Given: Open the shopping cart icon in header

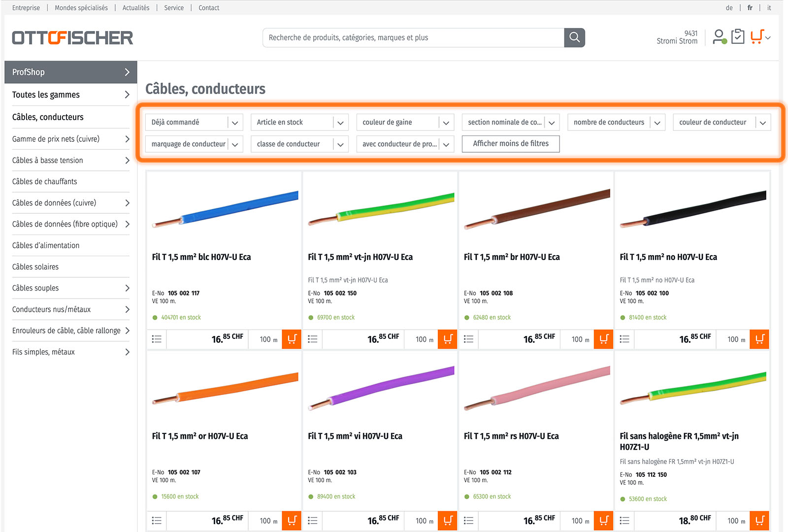Looking at the screenshot, I should click(756, 37).
